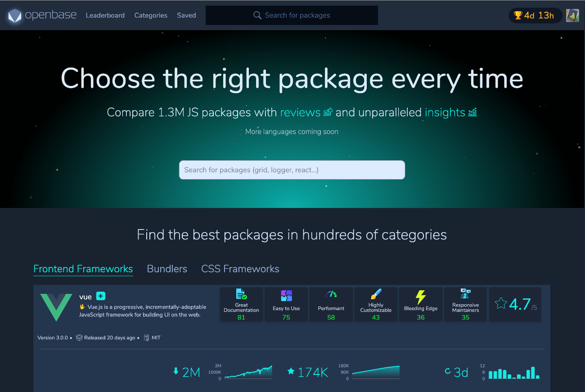The height and width of the screenshot is (392, 585).
Task: Click the score 75 under Easy to Use
Action: point(286,317)
